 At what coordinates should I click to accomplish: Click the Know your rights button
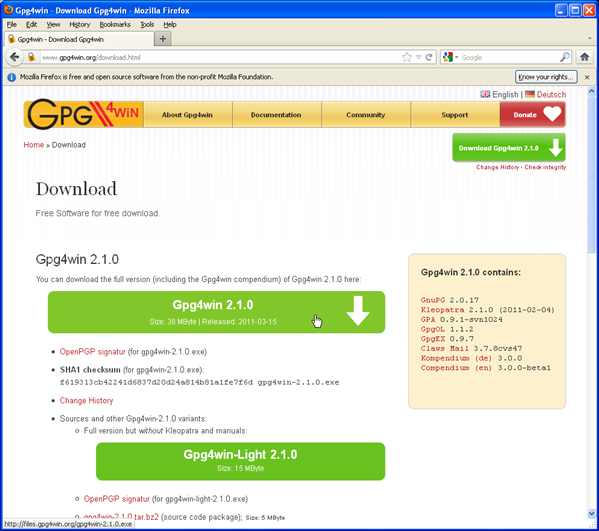click(x=546, y=77)
